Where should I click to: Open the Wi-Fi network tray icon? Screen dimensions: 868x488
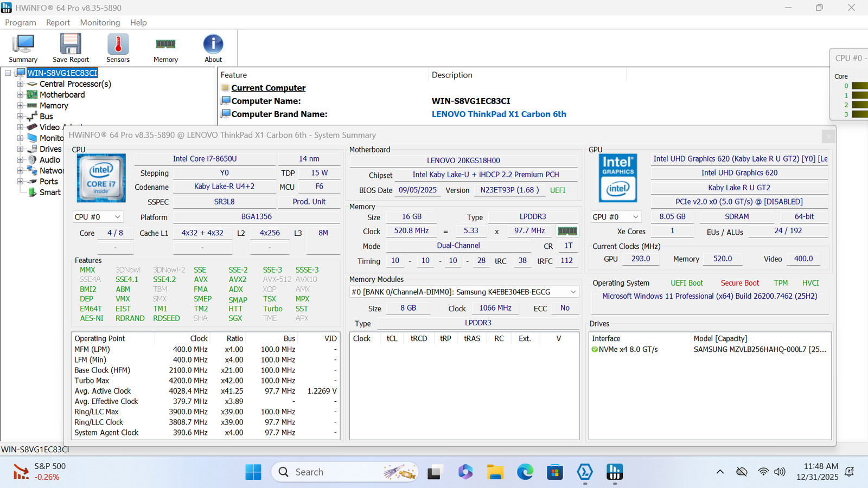pos(763,472)
